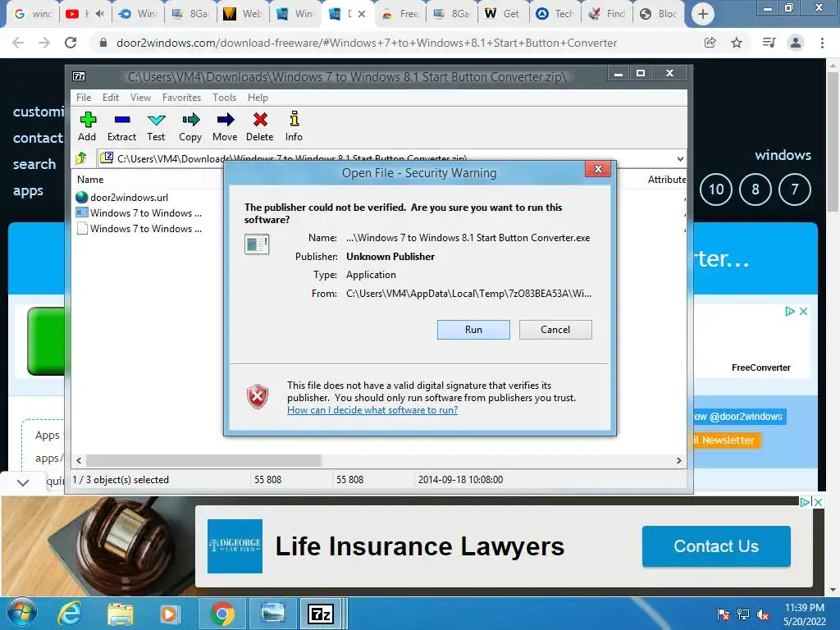Switch to the Google 'winc' tab

[32, 14]
